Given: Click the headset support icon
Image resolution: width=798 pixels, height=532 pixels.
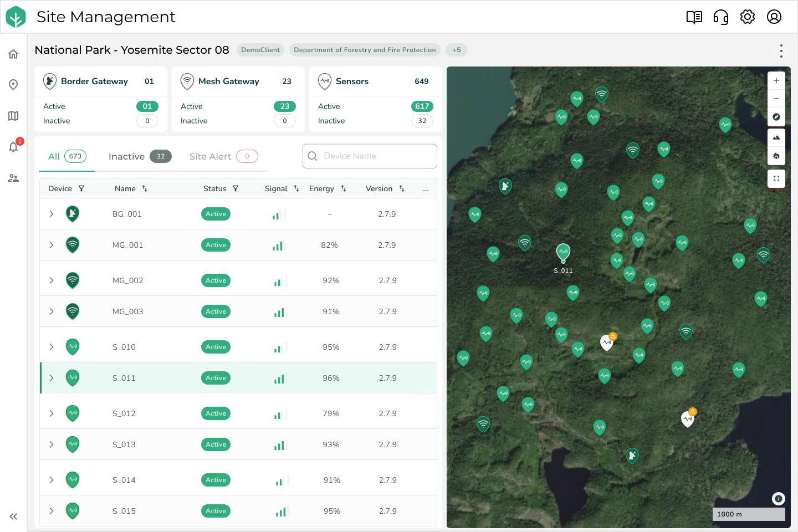Looking at the screenshot, I should 720,17.
